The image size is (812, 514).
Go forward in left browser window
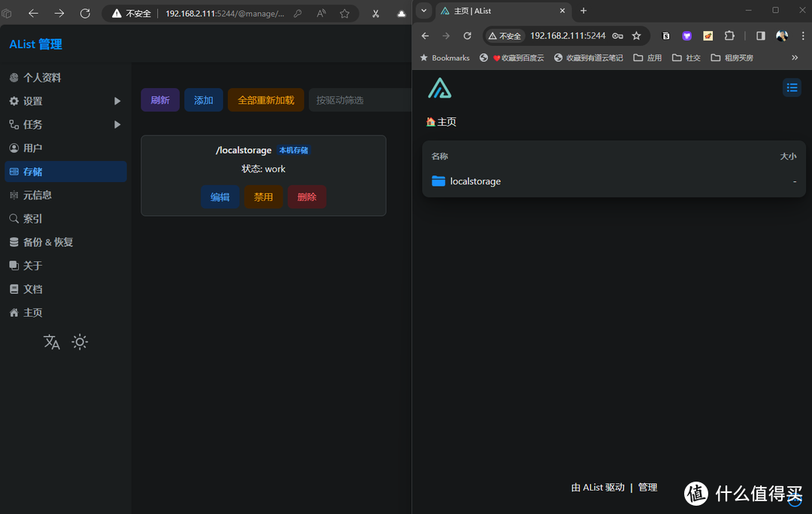(59, 14)
